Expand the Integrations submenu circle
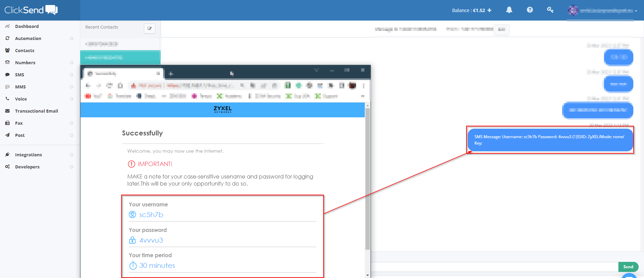 (x=71, y=155)
